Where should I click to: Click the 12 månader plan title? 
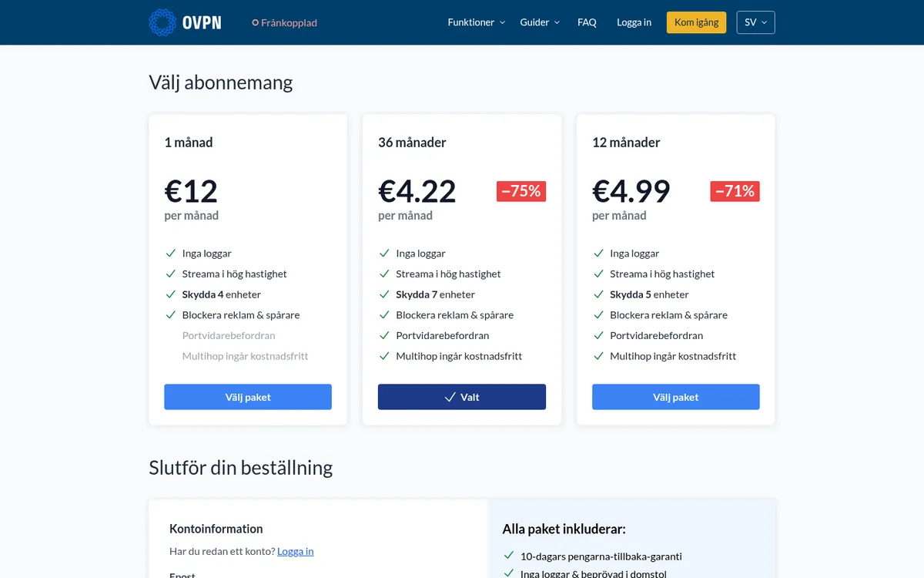click(626, 143)
